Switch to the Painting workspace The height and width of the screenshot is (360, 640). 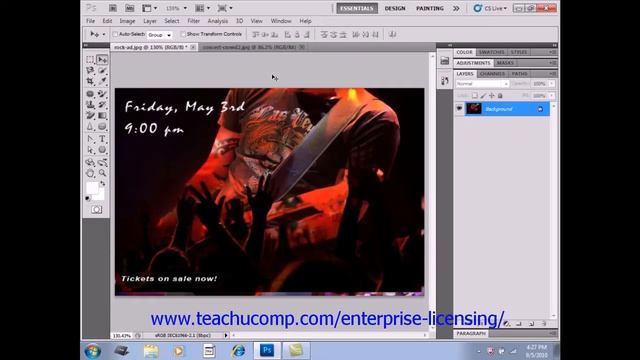[x=430, y=8]
